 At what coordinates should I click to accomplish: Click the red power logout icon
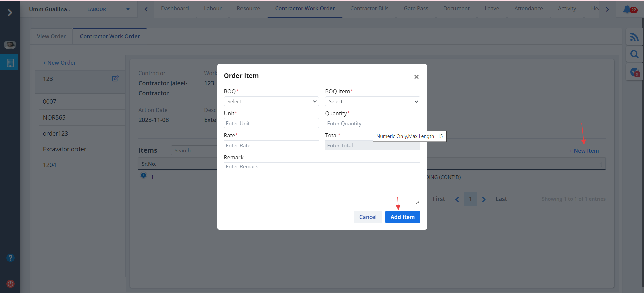click(x=10, y=284)
